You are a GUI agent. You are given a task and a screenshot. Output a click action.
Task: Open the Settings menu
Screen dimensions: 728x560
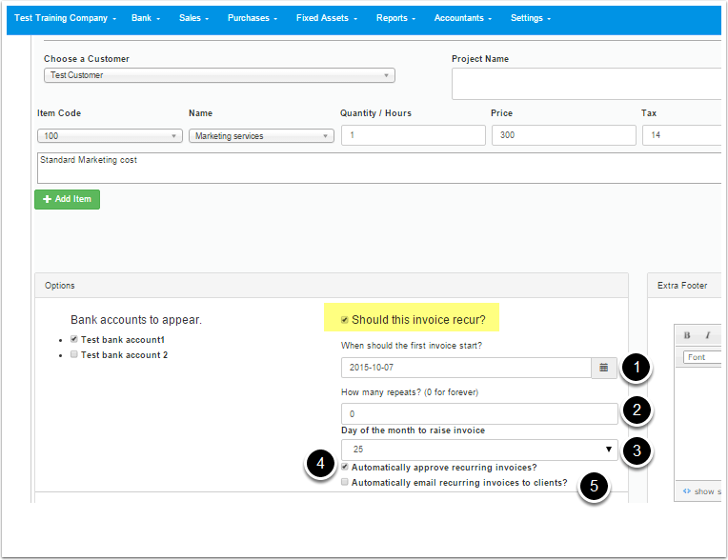(530, 18)
